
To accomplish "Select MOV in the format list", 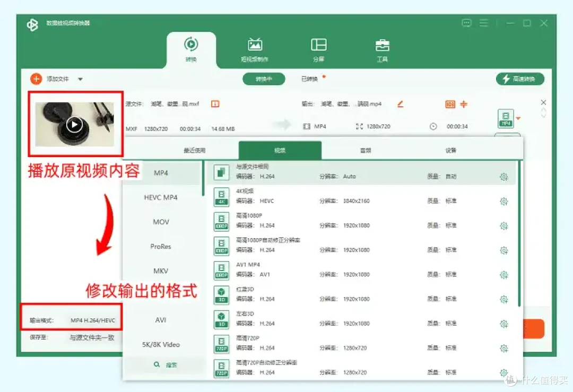I will (161, 222).
